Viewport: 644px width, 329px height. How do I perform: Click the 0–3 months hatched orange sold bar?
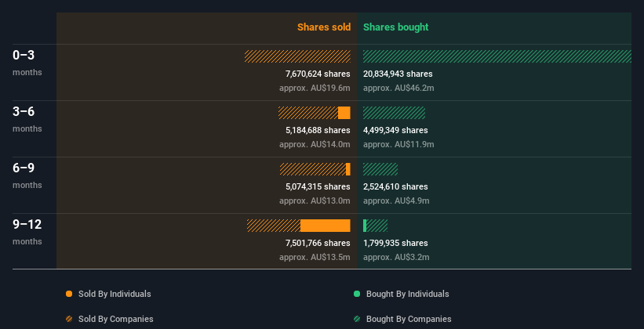297,56
